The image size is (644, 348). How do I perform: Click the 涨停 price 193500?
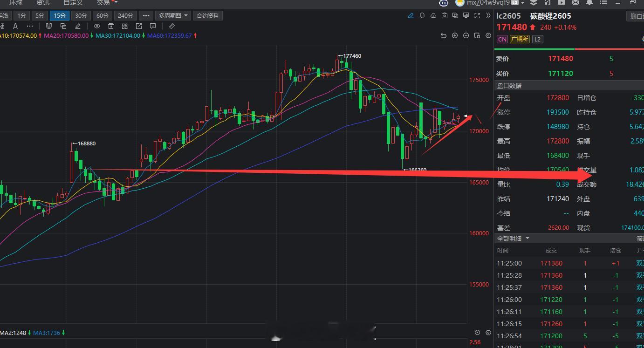(558, 112)
